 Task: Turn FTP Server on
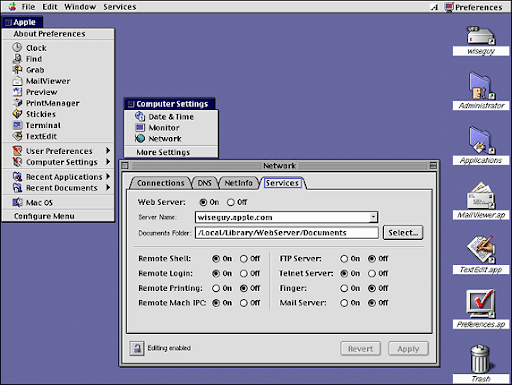[344, 259]
